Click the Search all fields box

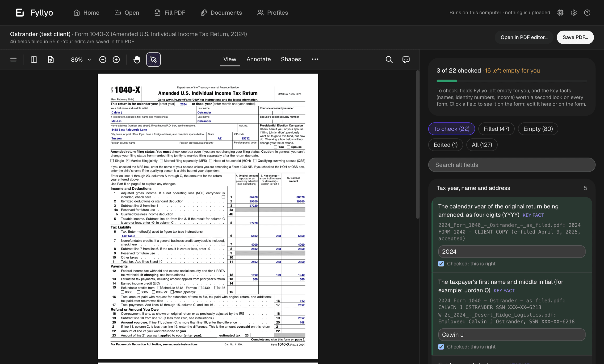(x=512, y=165)
